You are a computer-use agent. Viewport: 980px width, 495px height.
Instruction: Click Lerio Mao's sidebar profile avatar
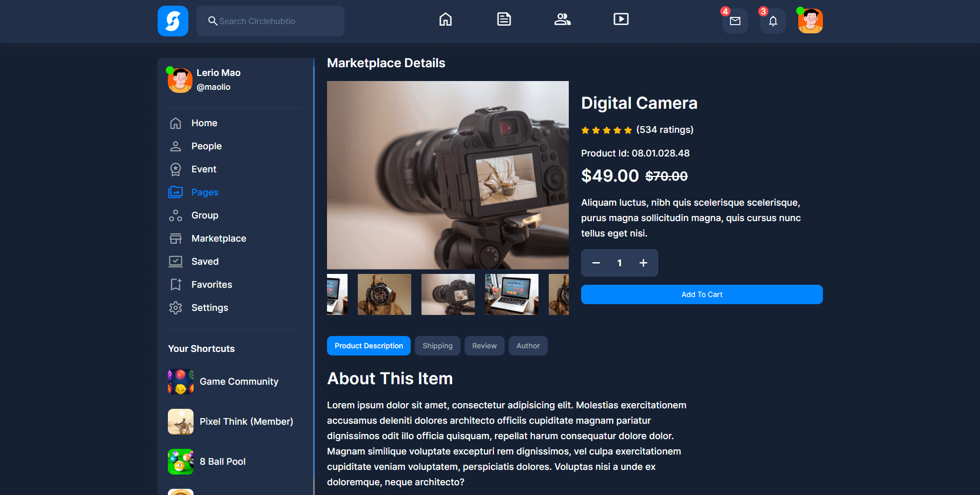(180, 80)
